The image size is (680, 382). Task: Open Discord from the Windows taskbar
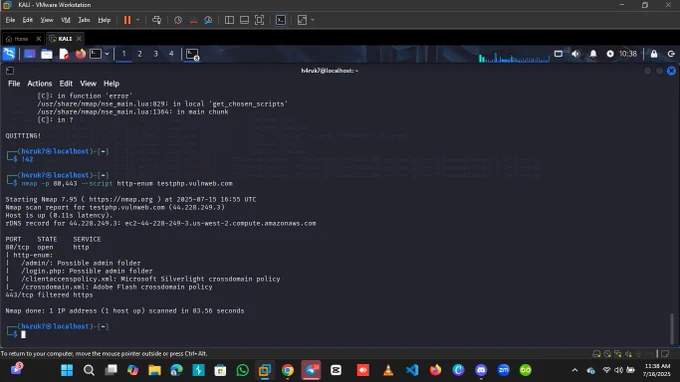coord(481,370)
